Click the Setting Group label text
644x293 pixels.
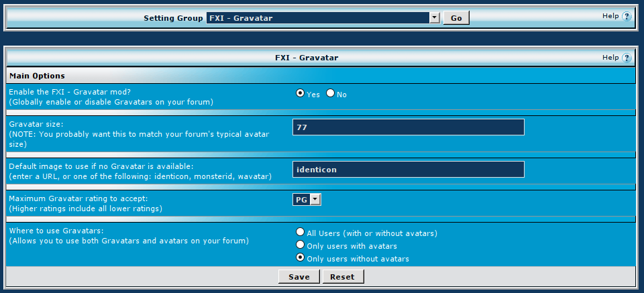173,18
